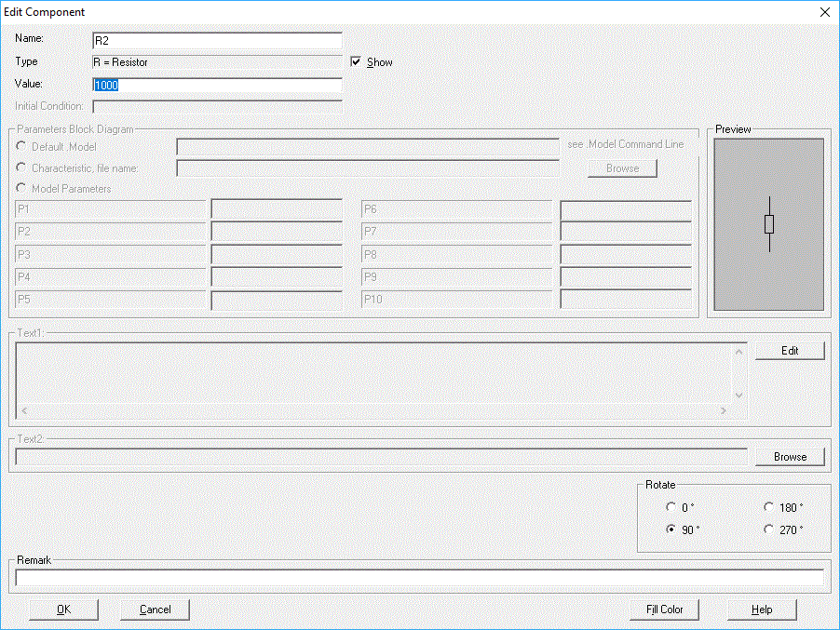This screenshot has width=840, height=630.
Task: Click the P6 parameter name box
Action: coord(457,208)
